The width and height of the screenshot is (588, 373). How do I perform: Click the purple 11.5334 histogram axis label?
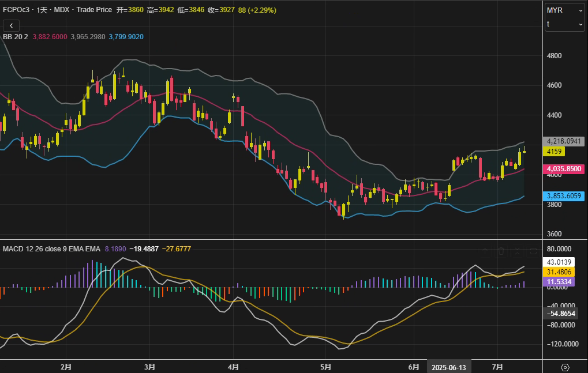[x=559, y=281]
